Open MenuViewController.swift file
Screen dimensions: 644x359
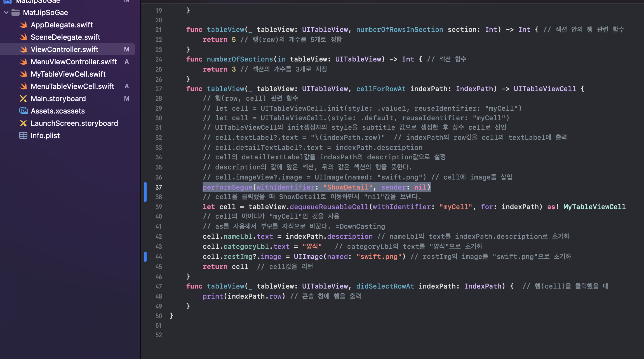(74, 62)
